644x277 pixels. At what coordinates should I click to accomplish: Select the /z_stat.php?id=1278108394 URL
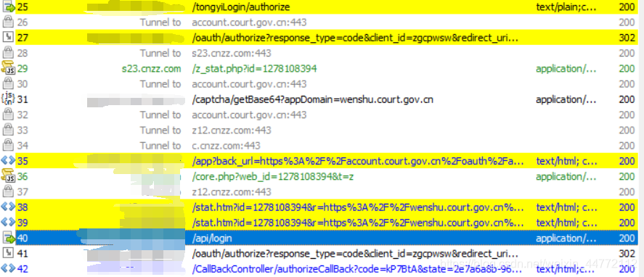254,69
